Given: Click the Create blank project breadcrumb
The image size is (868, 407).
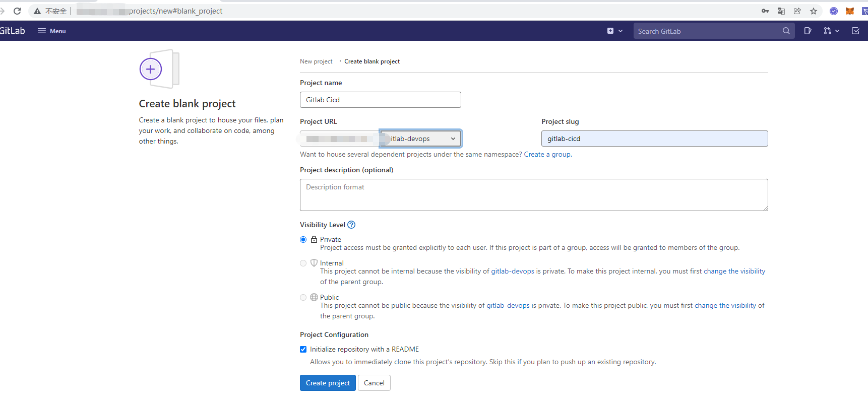Looking at the screenshot, I should [372, 61].
